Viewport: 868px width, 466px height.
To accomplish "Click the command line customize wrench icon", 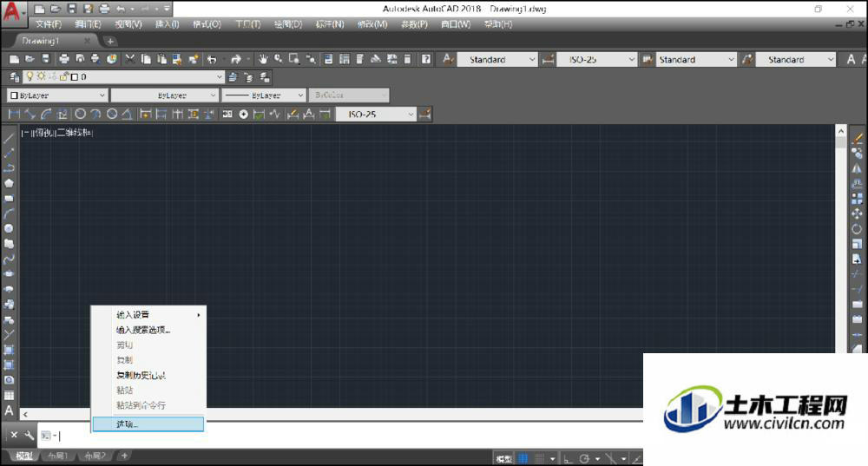I will pos(30,436).
